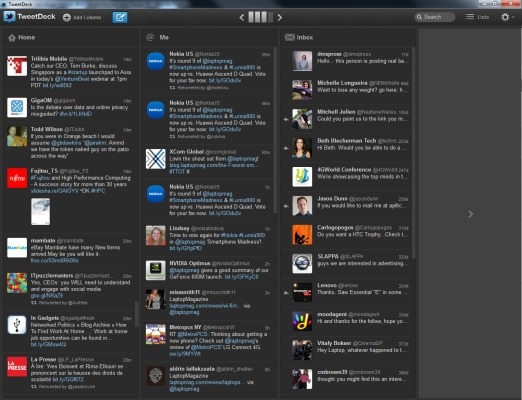
Task: Open the Lists menu
Action: [477, 17]
